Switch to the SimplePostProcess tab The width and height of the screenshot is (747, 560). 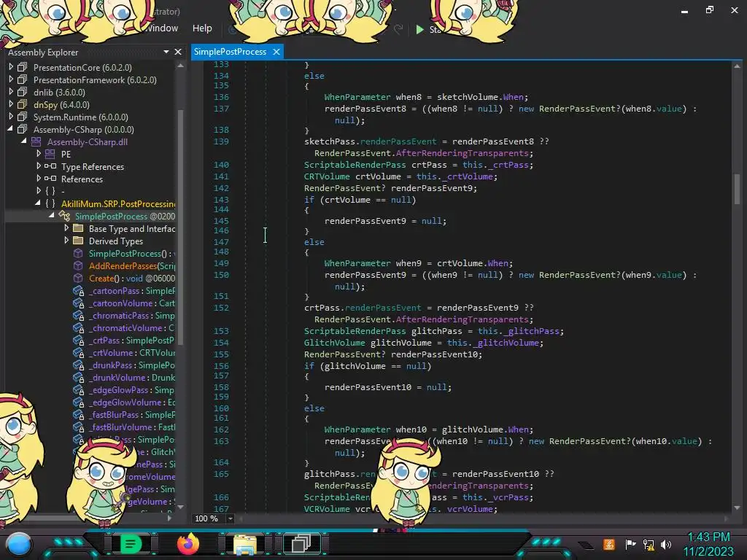click(x=230, y=52)
